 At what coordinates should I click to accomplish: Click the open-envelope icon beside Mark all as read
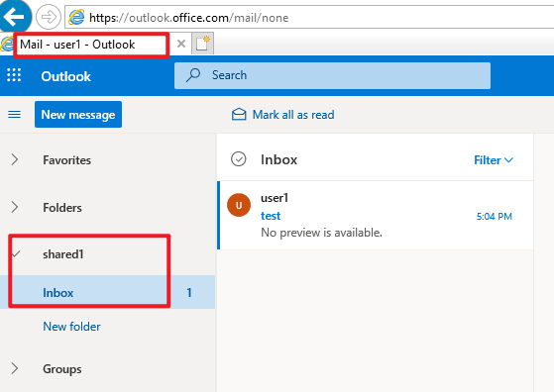click(239, 114)
